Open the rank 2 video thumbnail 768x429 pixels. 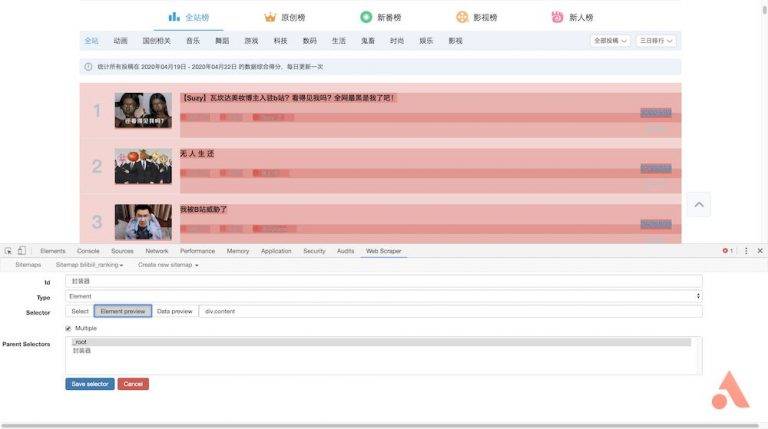pos(143,166)
